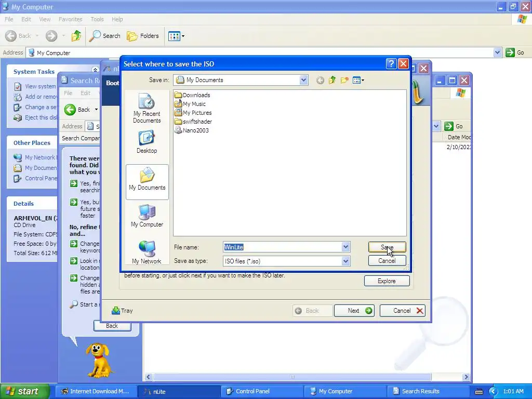Click keyboard icon in system tray
The image size is (532, 399).
(x=478, y=392)
